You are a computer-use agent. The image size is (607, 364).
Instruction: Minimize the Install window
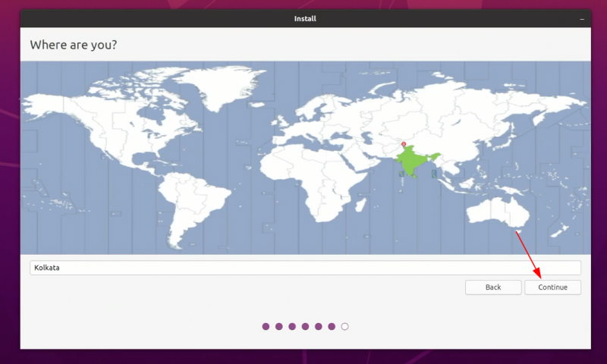[582, 19]
